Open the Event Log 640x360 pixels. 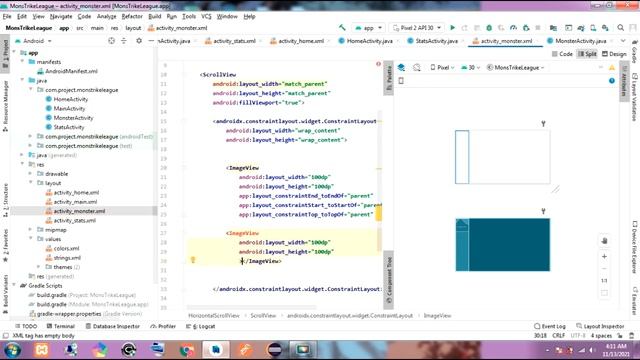click(x=550, y=326)
